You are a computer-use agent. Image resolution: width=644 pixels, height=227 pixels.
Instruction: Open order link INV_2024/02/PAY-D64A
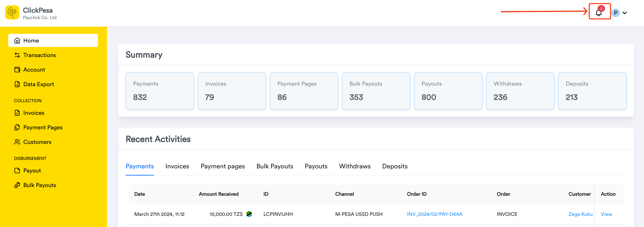[435, 214]
